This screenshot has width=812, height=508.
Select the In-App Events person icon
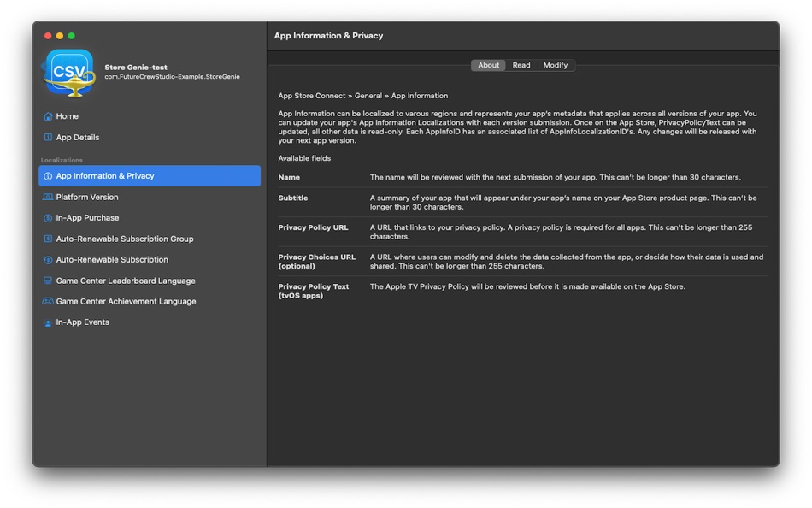48,322
